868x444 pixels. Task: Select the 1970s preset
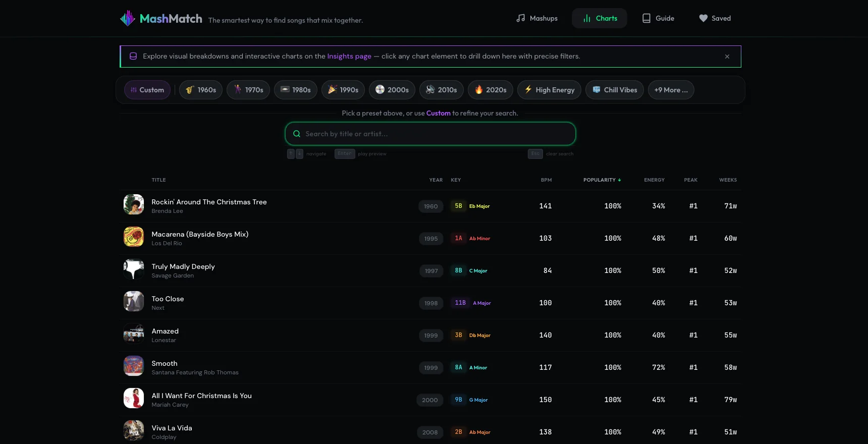click(x=248, y=90)
